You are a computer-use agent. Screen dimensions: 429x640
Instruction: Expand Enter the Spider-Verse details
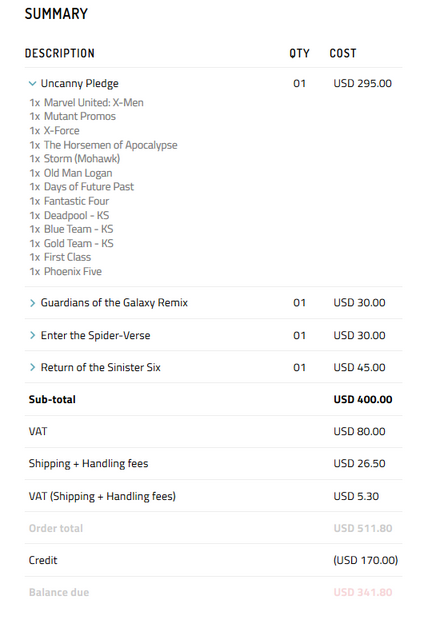pyautogui.click(x=32, y=336)
